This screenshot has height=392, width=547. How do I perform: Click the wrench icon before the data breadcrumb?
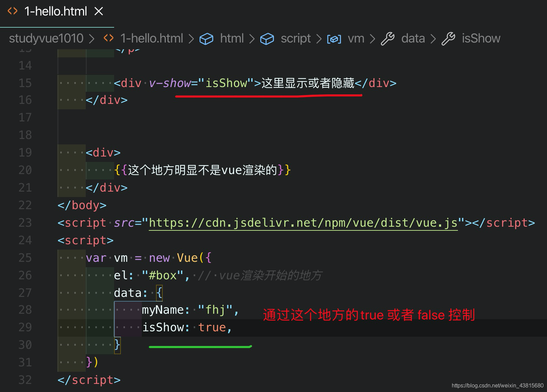[x=388, y=39]
